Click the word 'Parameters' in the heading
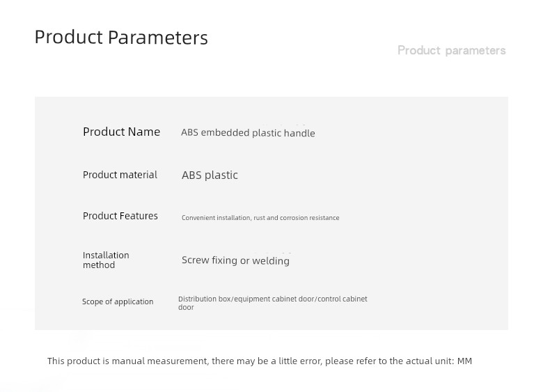Screen dimensions: 550x392 158,37
